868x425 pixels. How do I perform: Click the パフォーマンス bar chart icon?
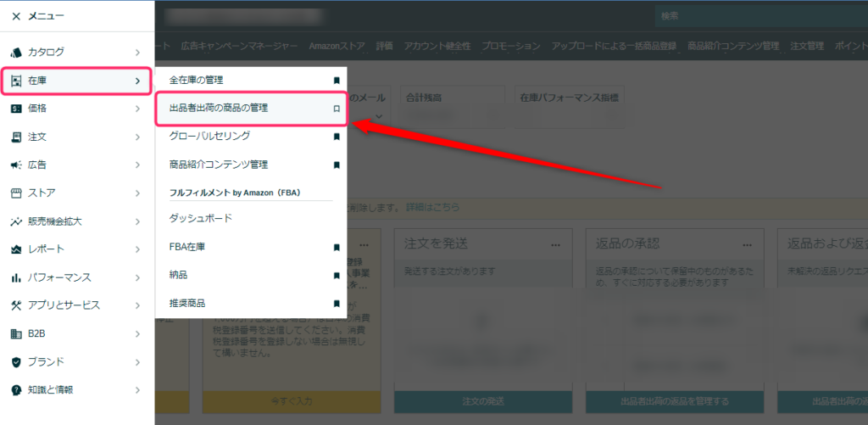coord(16,277)
